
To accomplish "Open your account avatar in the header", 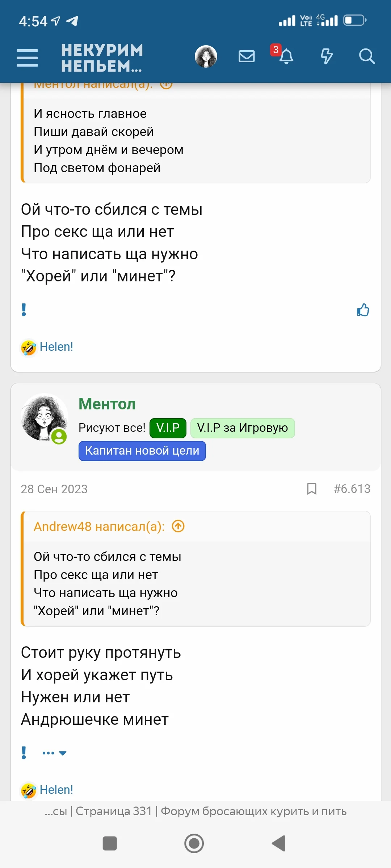I will (x=206, y=56).
